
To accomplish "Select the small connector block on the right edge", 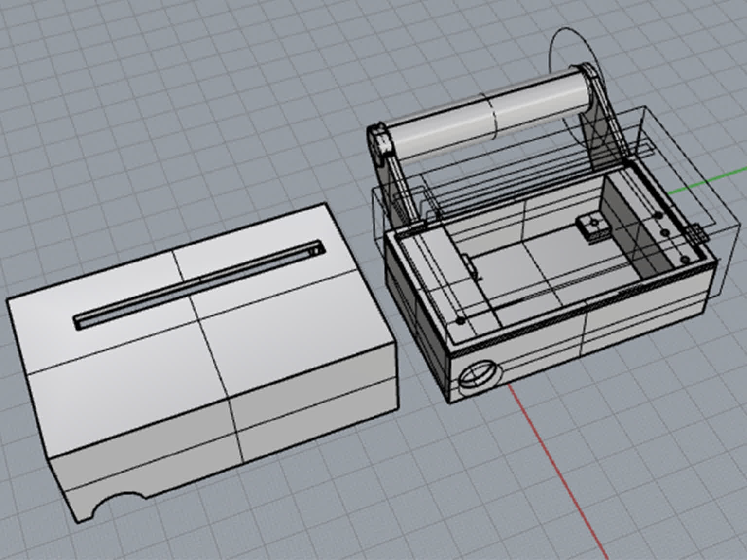I will 696,233.
